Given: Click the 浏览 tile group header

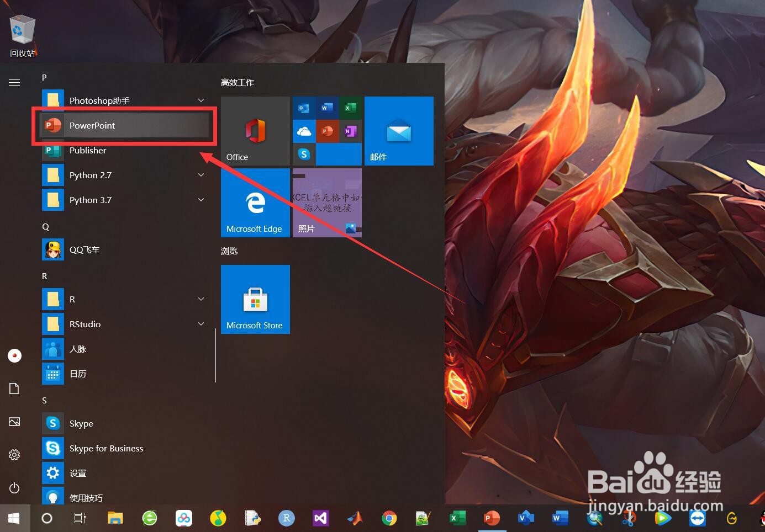Looking at the screenshot, I should 229,251.
